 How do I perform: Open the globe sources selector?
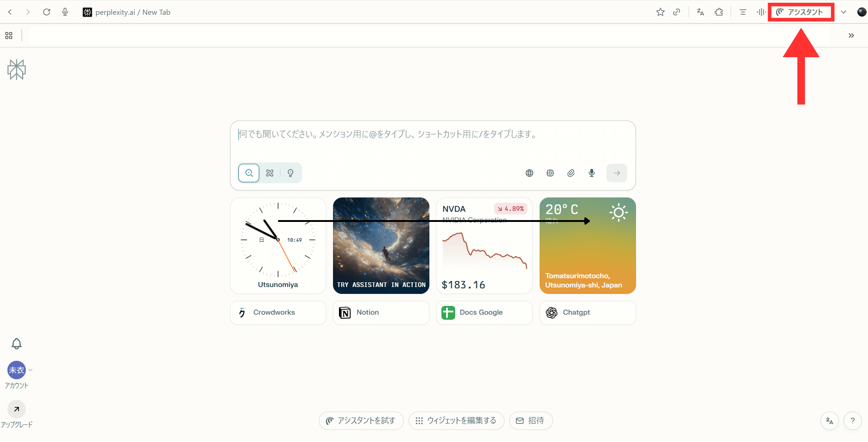pyautogui.click(x=529, y=173)
